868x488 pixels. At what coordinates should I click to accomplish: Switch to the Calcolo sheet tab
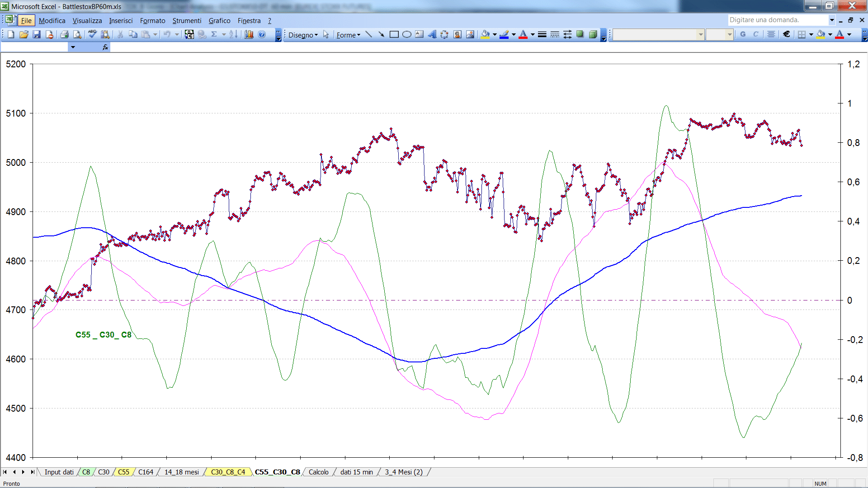(x=318, y=472)
